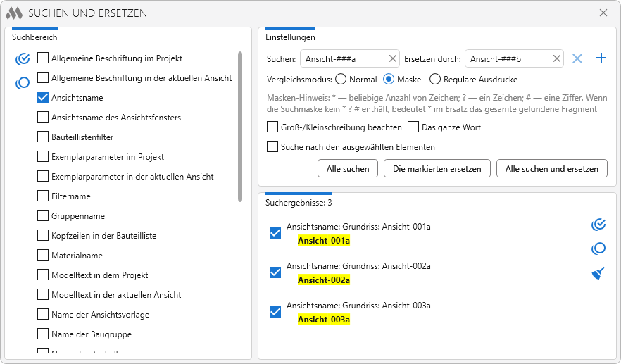Clear results with the broom icon

(x=598, y=273)
